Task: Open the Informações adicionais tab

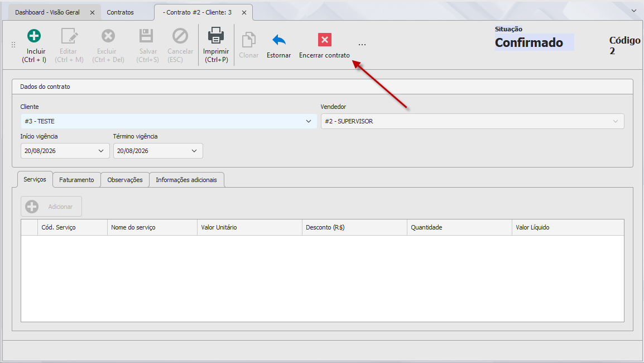Action: [186, 180]
